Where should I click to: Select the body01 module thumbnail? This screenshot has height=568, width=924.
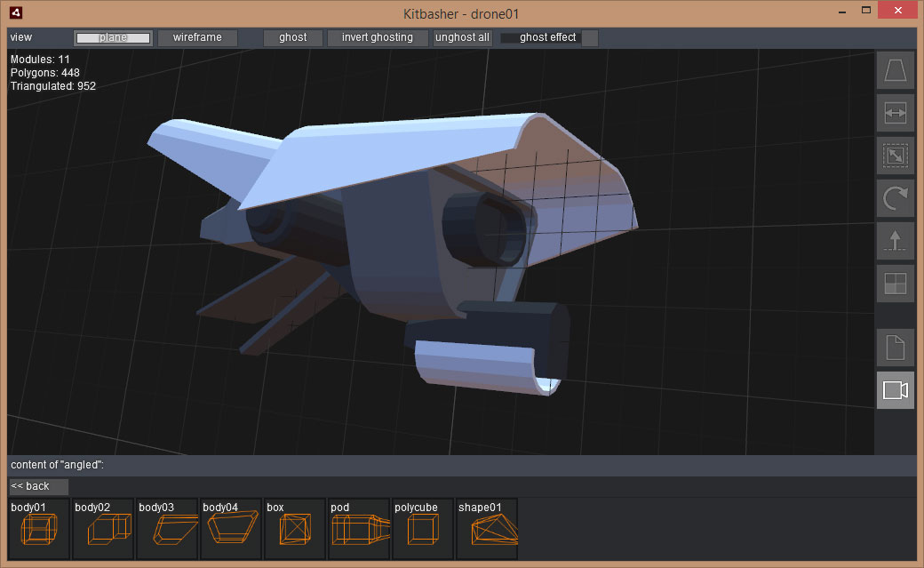click(x=39, y=529)
